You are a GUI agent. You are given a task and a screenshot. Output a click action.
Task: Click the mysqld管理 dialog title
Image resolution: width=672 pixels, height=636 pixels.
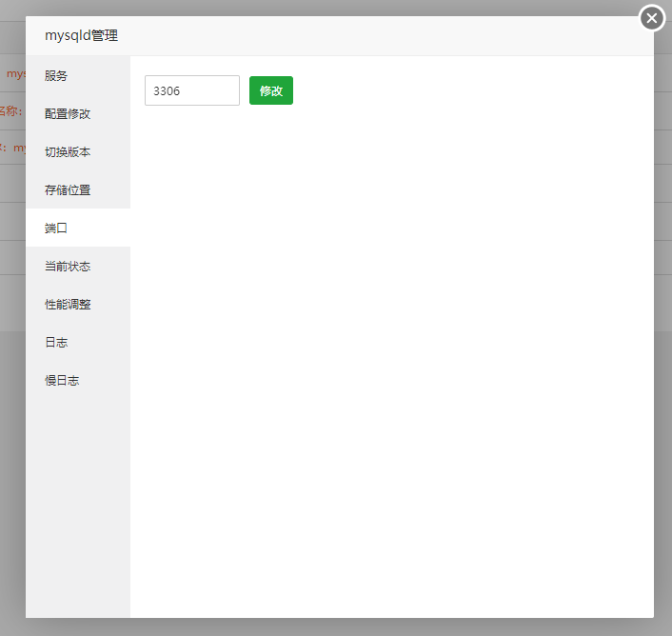click(x=82, y=35)
